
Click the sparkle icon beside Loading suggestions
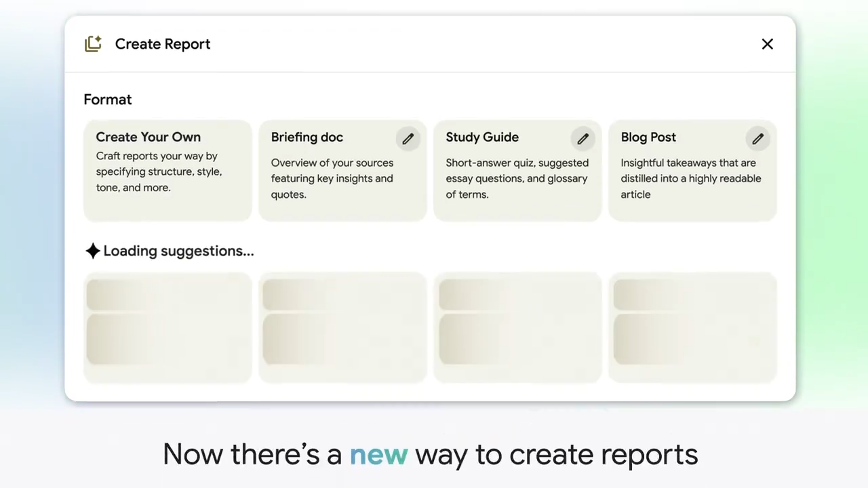pyautogui.click(x=93, y=251)
